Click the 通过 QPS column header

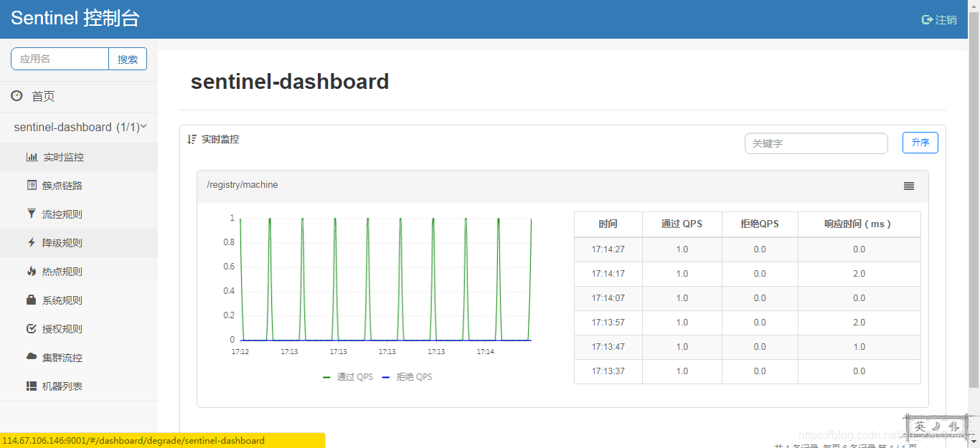pos(682,224)
